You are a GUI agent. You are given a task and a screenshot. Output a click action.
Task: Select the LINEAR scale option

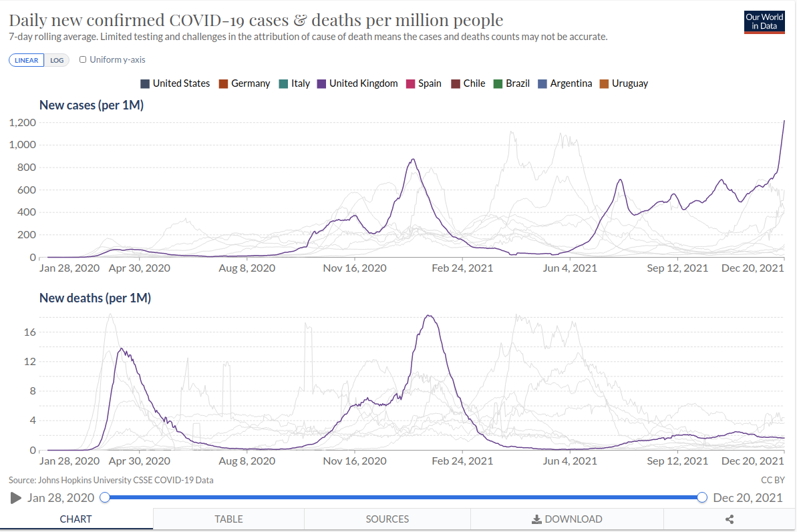point(27,60)
